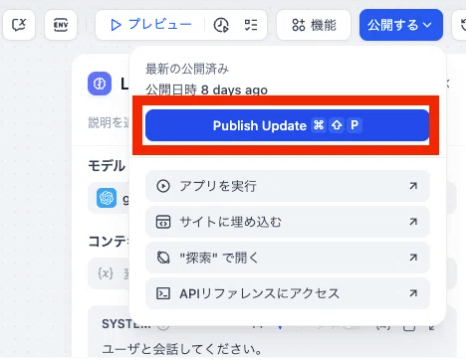The width and height of the screenshot is (466, 361).
Task: Click the chat-clear icon in top toolbar
Action: pos(19,25)
